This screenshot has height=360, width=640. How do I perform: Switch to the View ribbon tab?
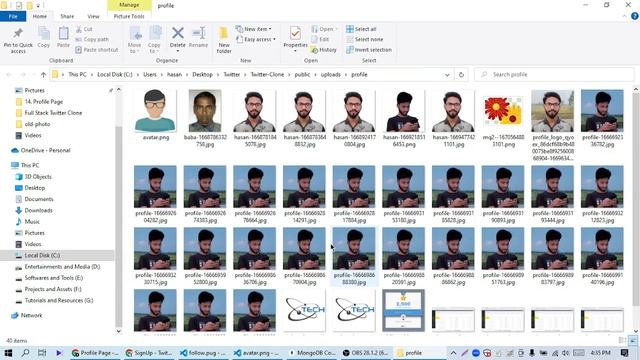[x=93, y=16]
